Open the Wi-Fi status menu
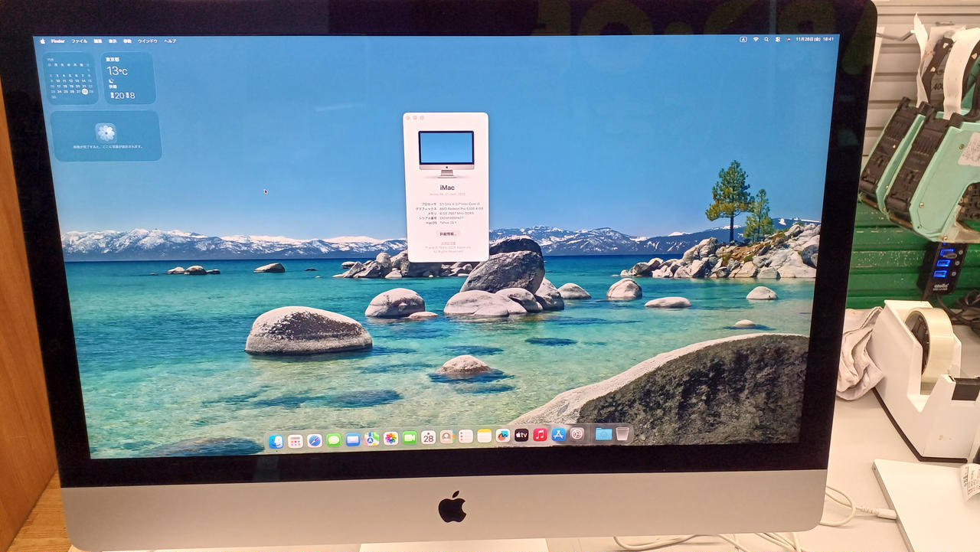 tap(756, 39)
